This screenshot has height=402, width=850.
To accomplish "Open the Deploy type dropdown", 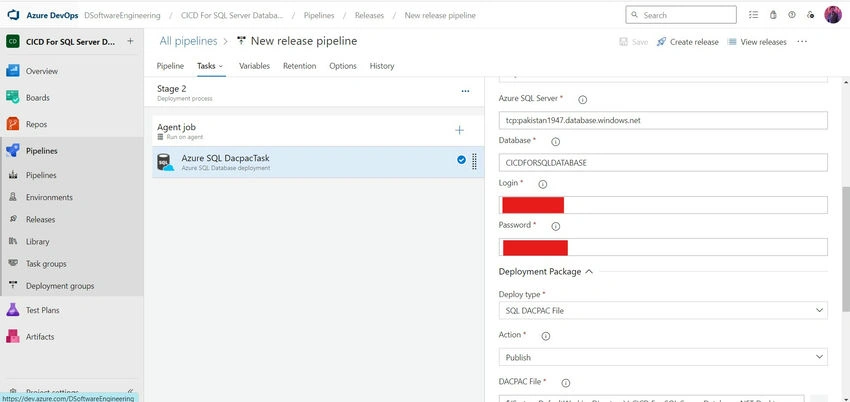I will click(663, 310).
